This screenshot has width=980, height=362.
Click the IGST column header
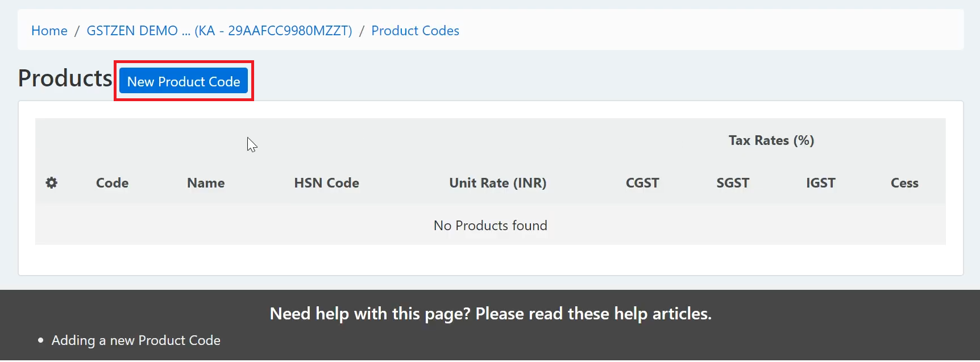(x=821, y=183)
